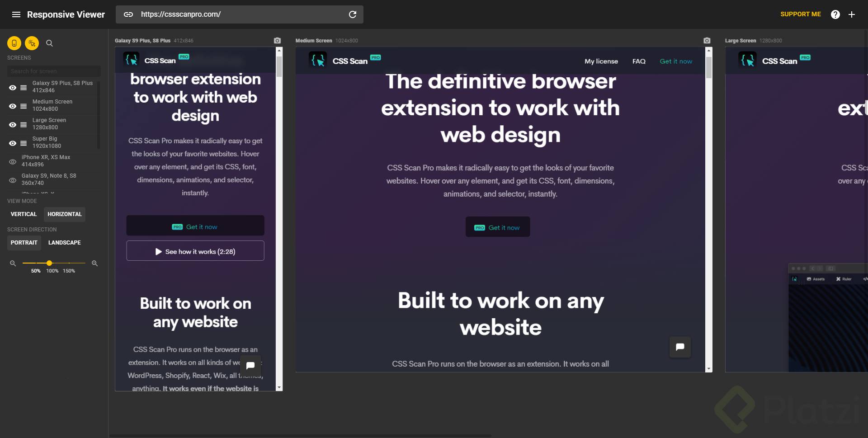Click the link icon in the URL bar

coord(128,14)
